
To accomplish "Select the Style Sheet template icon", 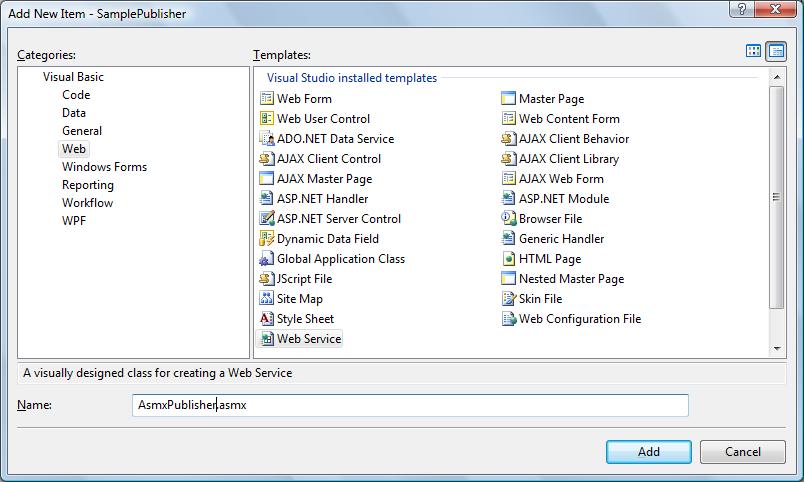I will [267, 319].
